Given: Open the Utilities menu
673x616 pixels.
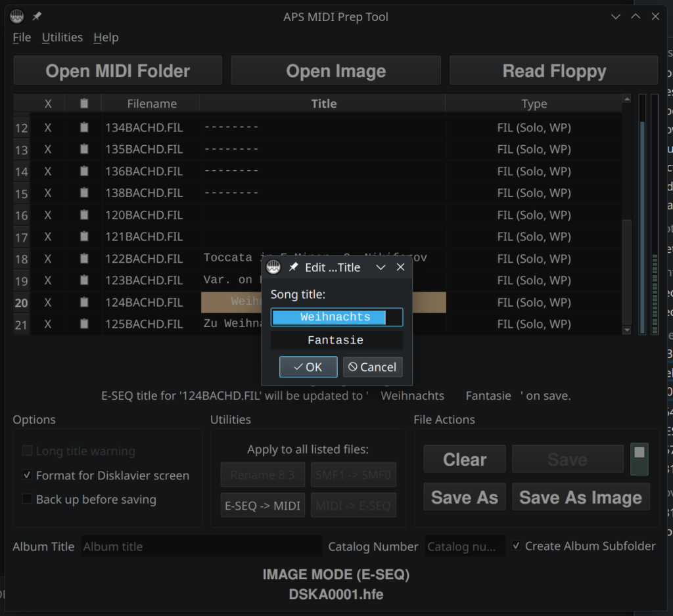Looking at the screenshot, I should 62,37.
